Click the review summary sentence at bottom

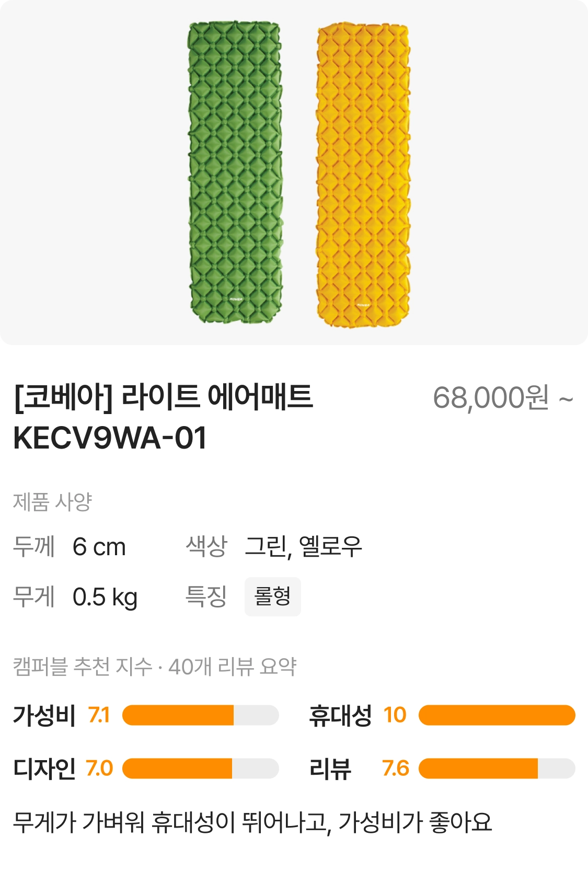(x=252, y=822)
